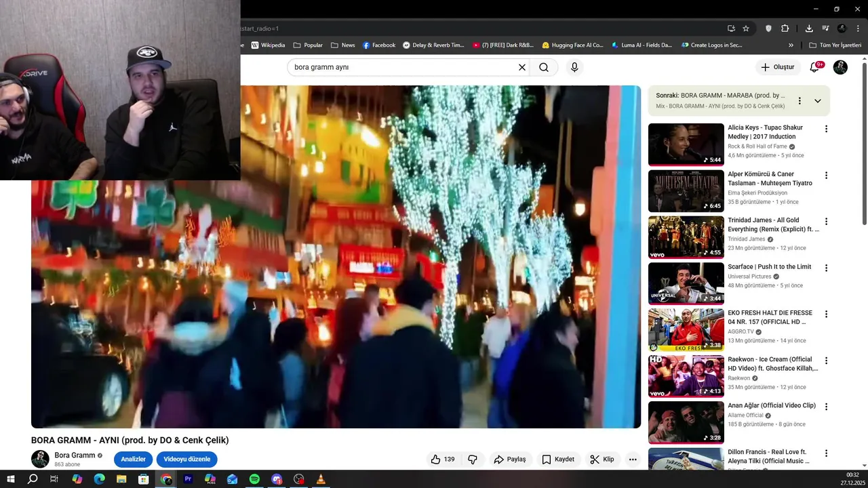Open options for EKO FRESH video

tap(826, 314)
